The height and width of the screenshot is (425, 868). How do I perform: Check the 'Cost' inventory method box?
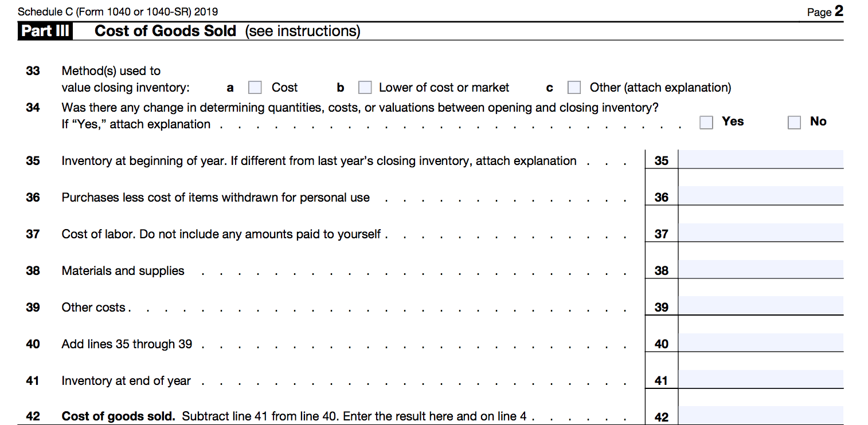click(255, 88)
